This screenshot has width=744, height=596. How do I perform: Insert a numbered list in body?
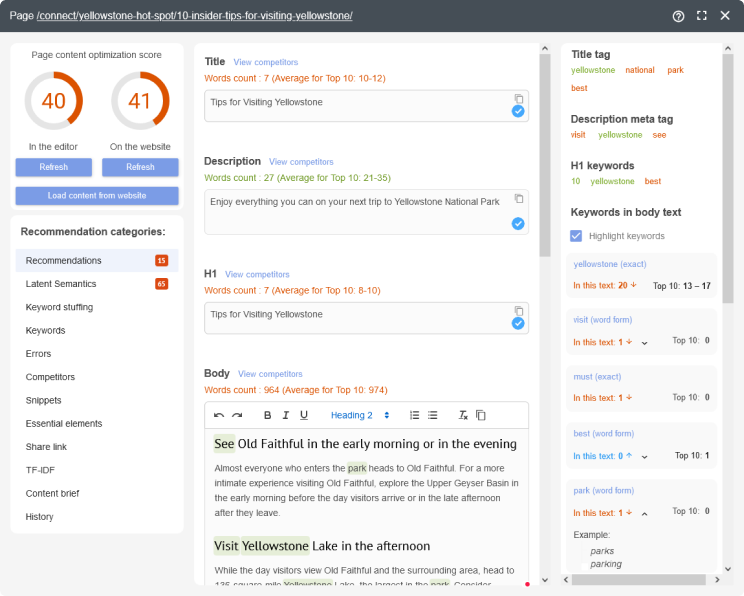414,415
